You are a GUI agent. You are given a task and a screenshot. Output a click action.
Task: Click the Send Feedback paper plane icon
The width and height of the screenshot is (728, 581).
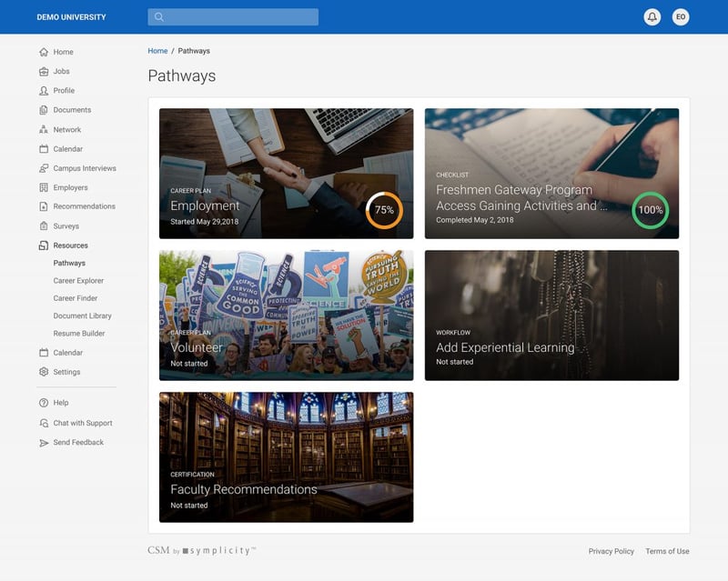coord(44,443)
